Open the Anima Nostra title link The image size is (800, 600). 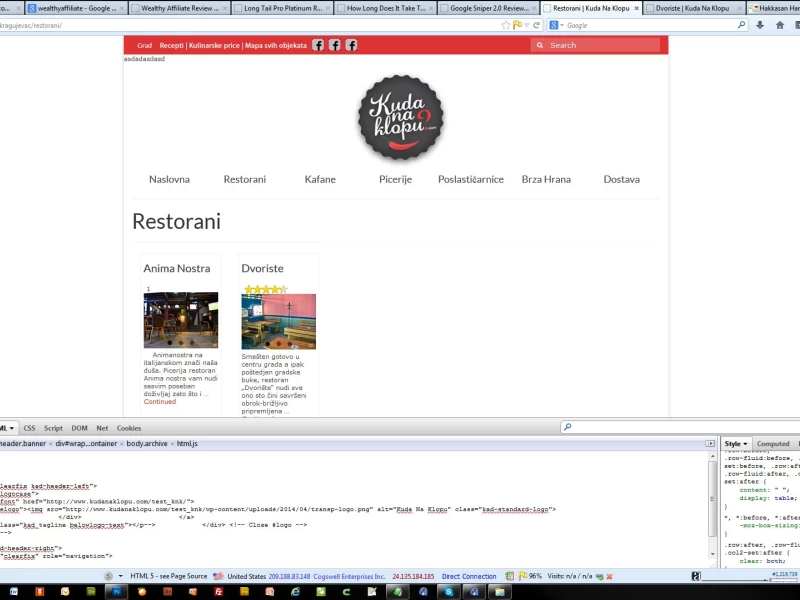177,268
